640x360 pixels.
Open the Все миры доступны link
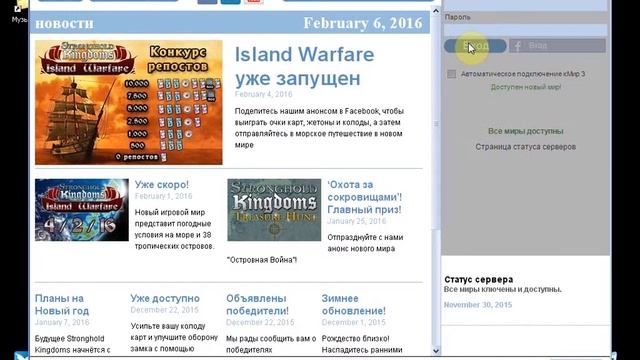(x=526, y=131)
